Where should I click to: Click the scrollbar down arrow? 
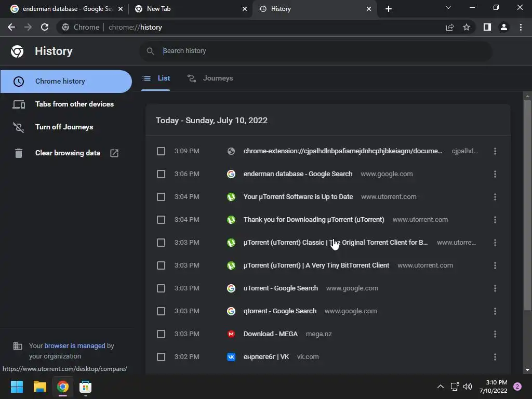tap(527, 370)
